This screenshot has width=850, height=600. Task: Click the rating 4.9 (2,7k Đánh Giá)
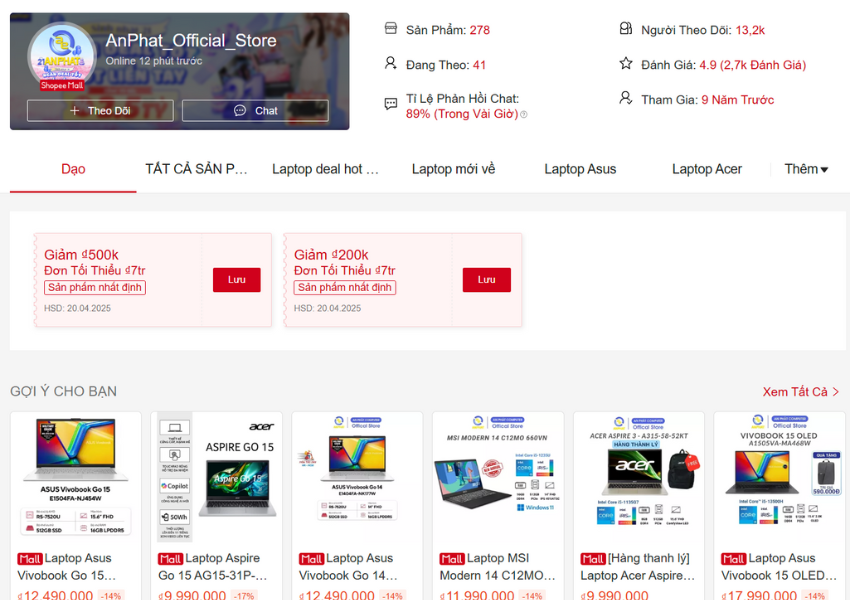click(752, 65)
